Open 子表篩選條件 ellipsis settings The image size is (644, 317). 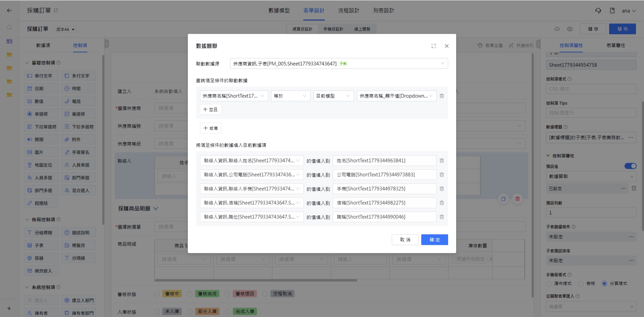point(631,237)
